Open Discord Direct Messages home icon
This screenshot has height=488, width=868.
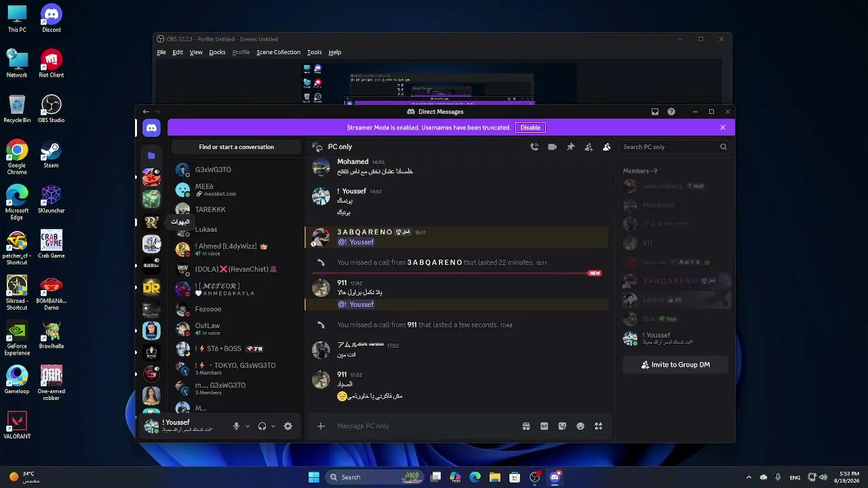pyautogui.click(x=151, y=127)
